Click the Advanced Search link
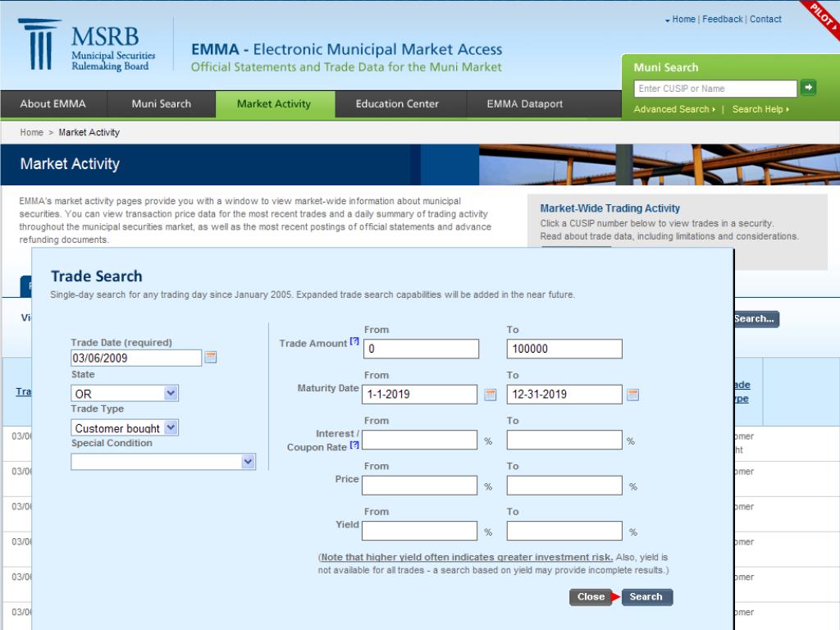Viewport: 840px width, 630px height. (669, 108)
